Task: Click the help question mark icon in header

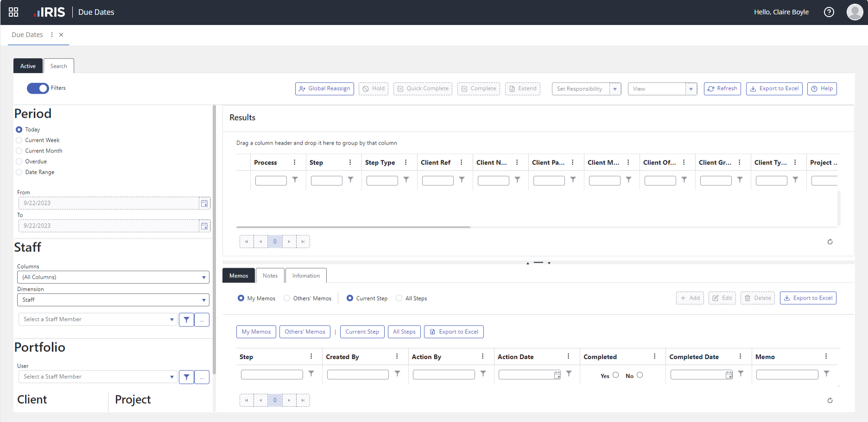Action: pos(829,12)
